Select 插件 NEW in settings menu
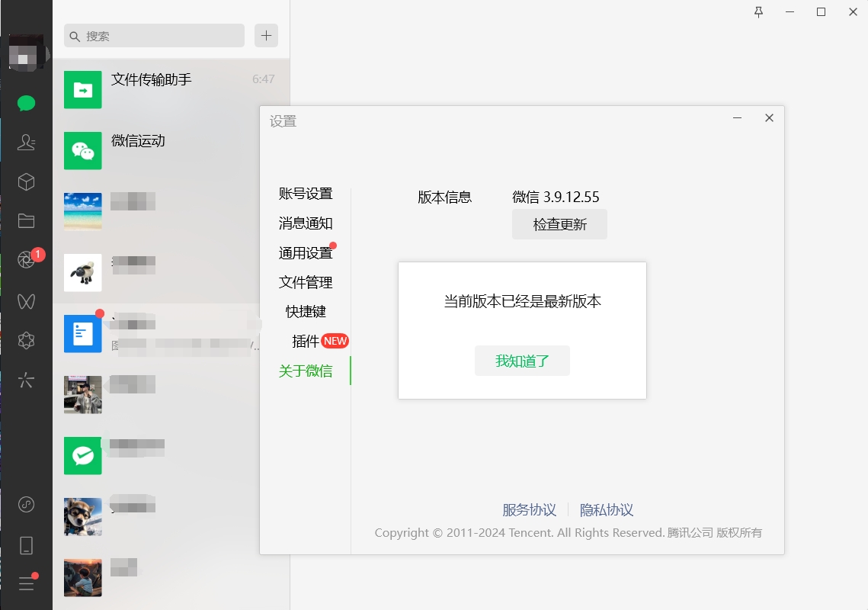 [319, 342]
